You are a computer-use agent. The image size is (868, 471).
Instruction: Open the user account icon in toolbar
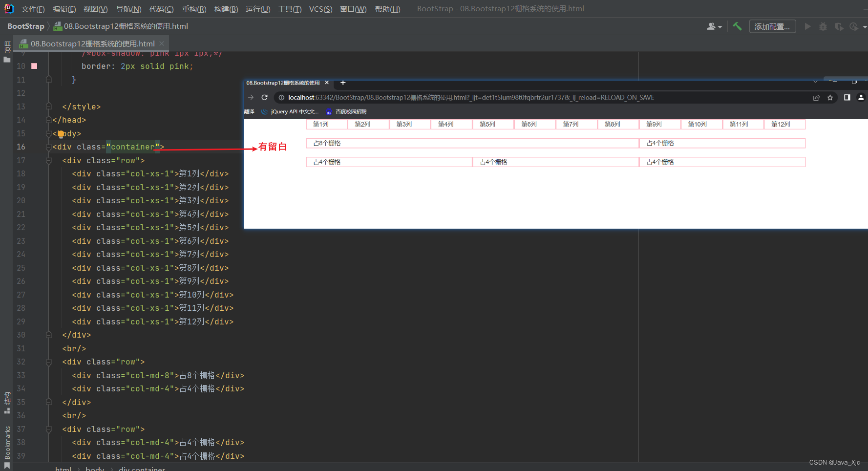point(711,26)
